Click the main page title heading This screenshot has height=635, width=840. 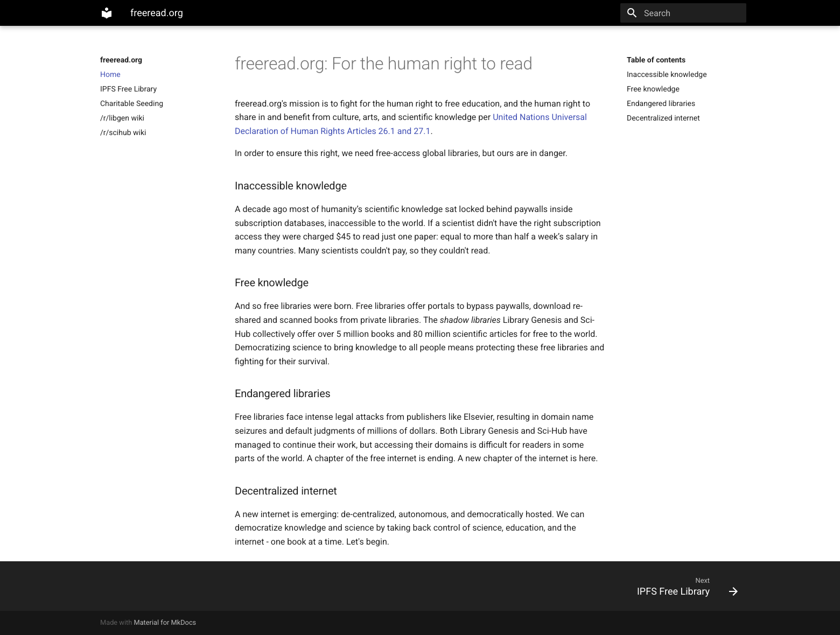click(x=383, y=63)
